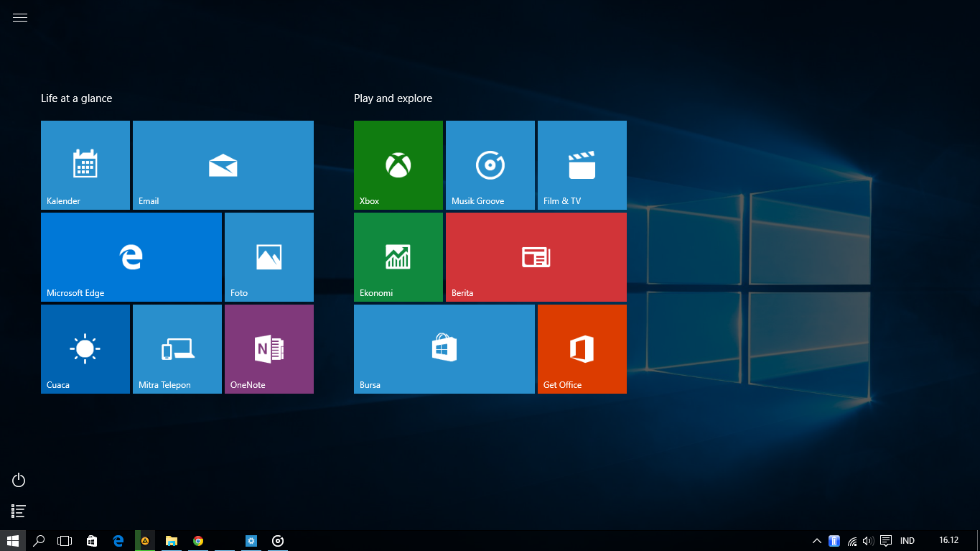The height and width of the screenshot is (551, 980).
Task: Open the Windows Store from the taskbar
Action: pos(91,540)
